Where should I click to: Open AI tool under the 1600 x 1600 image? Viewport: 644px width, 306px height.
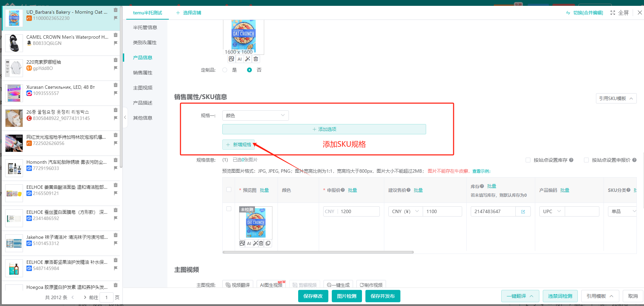point(239,59)
